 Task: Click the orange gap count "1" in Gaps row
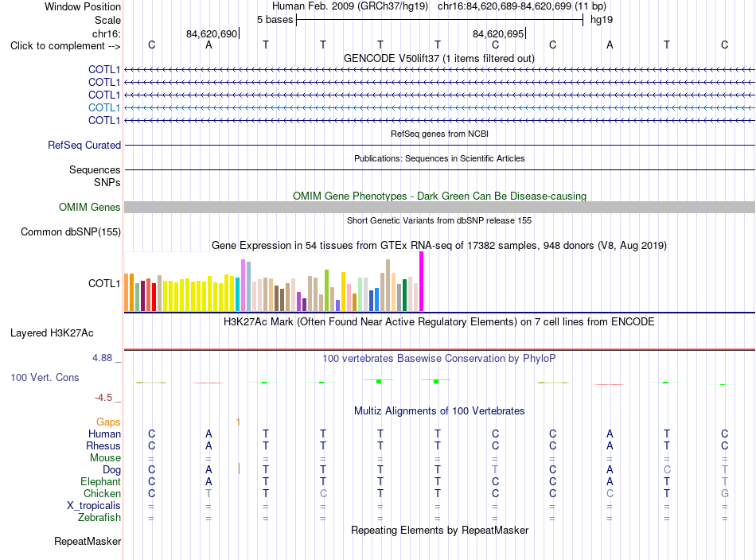tap(238, 422)
